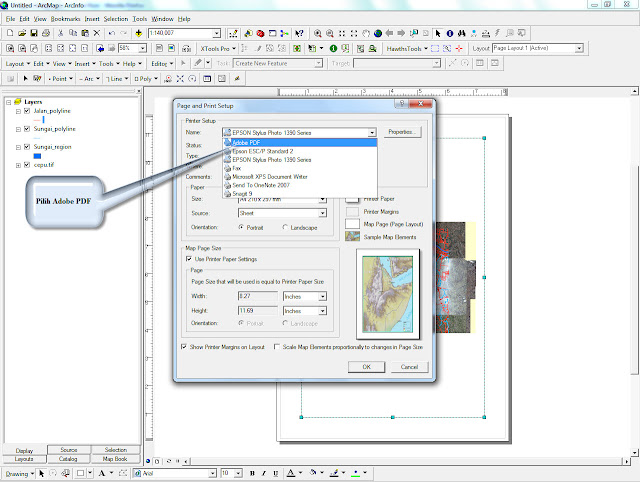The image size is (640, 482).
Task: Switch to the Catalog tab
Action: tap(68, 459)
